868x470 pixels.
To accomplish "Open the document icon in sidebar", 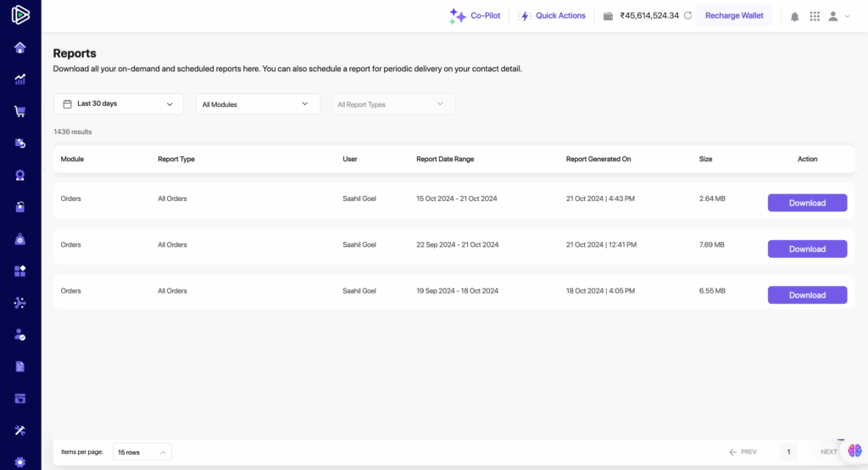I will click(20, 366).
